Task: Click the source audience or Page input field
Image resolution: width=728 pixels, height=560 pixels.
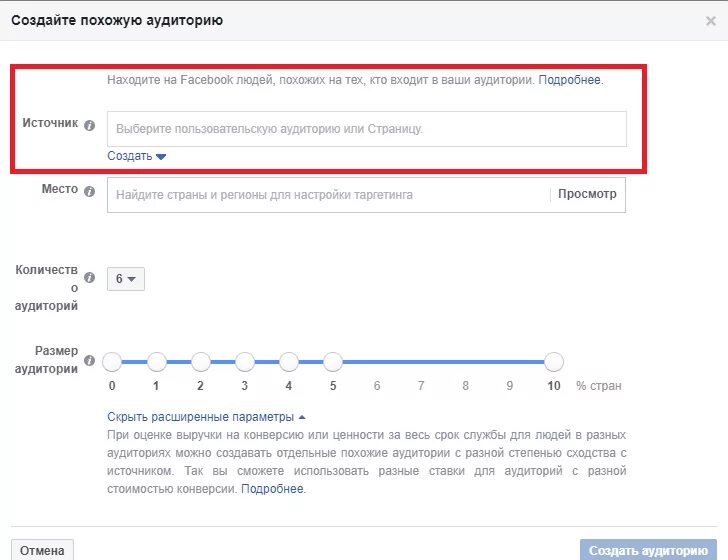Action: point(367,129)
